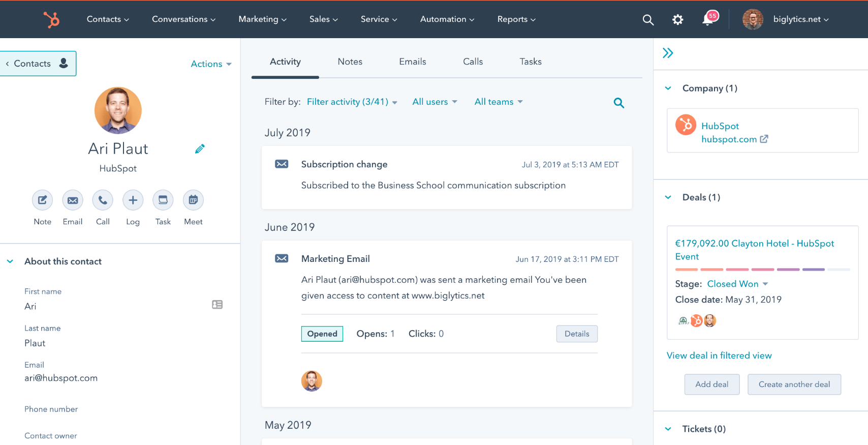The image size is (868, 445).
Task: Create a task with the Task icon
Action: 163,200
